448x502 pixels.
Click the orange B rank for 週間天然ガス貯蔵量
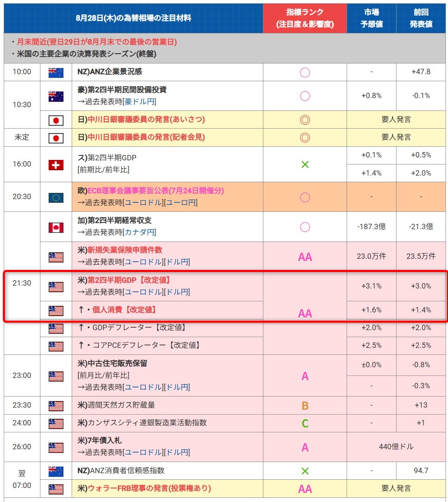(305, 406)
